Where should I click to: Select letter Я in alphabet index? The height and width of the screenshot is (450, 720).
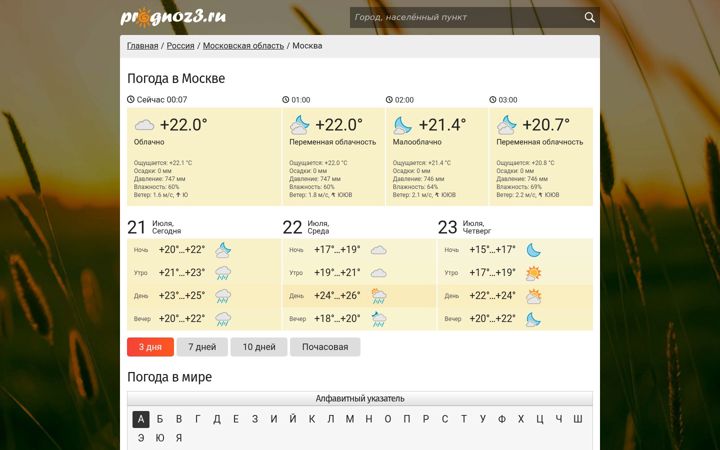tap(179, 438)
